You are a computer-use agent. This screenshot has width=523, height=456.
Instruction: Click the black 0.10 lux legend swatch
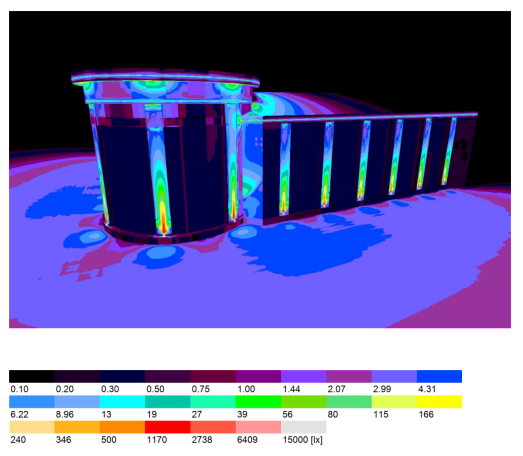click(32, 376)
